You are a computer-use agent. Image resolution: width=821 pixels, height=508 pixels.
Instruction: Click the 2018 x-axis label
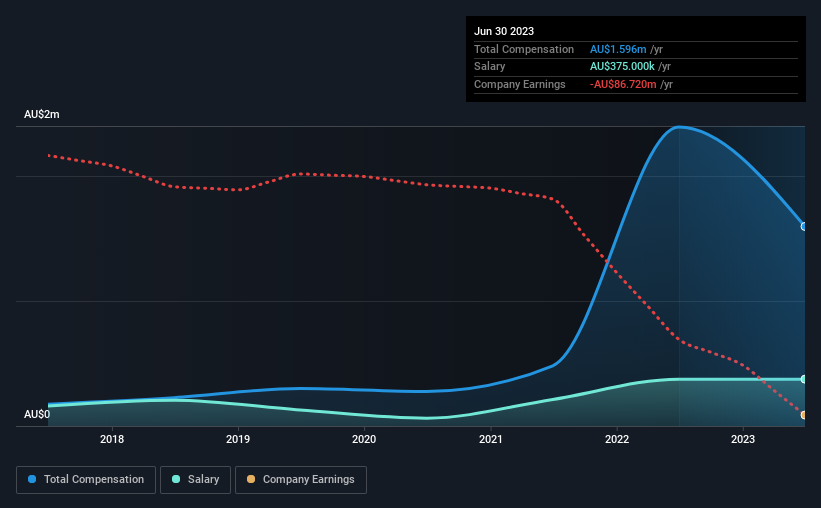pyautogui.click(x=112, y=439)
